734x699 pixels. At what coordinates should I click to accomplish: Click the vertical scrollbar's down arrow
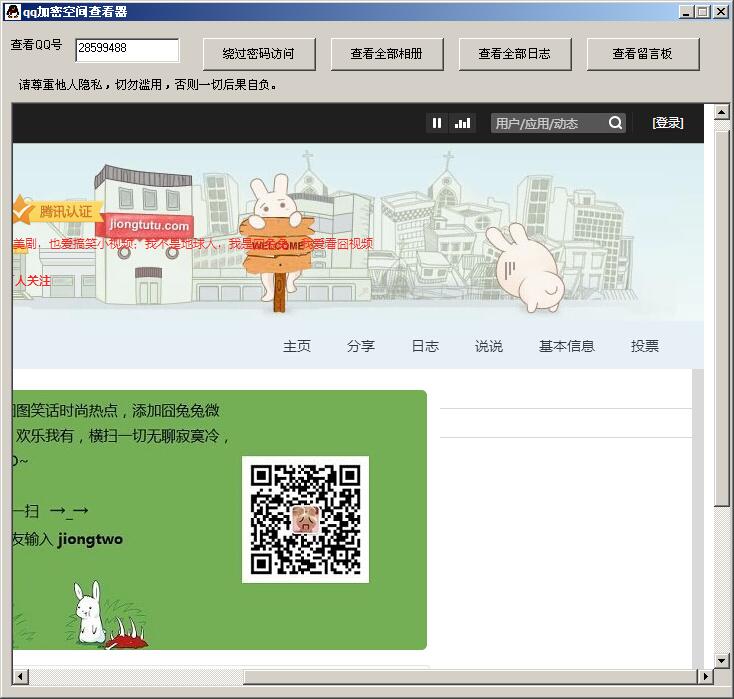coord(722,661)
